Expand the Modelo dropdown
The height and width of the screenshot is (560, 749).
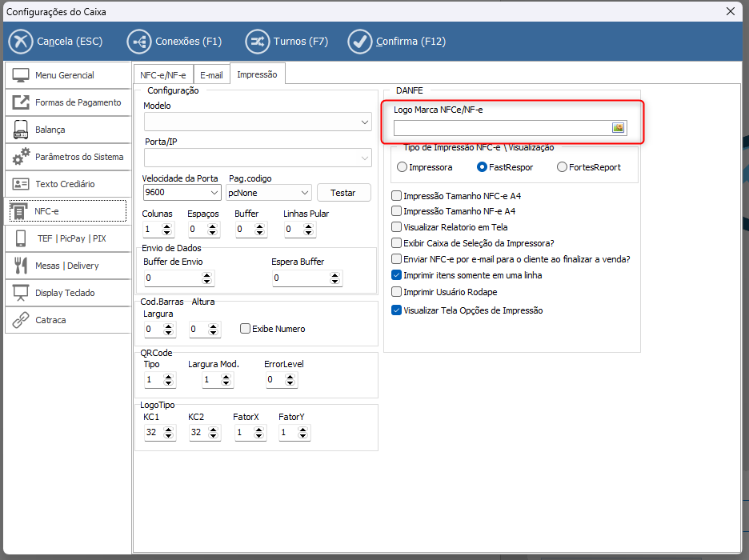tap(365, 122)
